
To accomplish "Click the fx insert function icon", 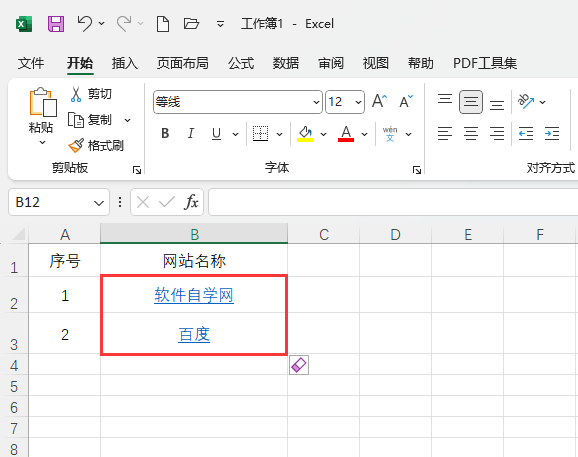I will point(191,202).
